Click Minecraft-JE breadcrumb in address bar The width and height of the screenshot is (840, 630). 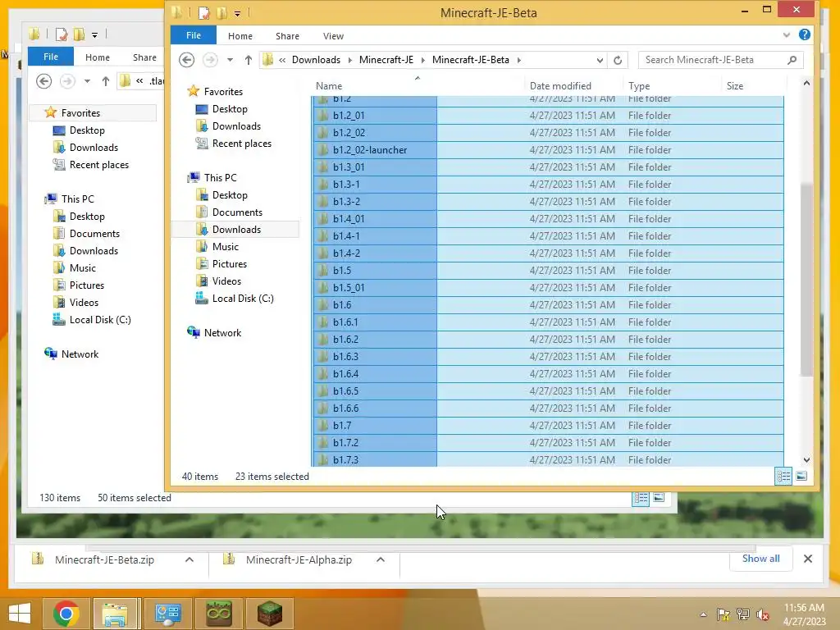(x=386, y=60)
